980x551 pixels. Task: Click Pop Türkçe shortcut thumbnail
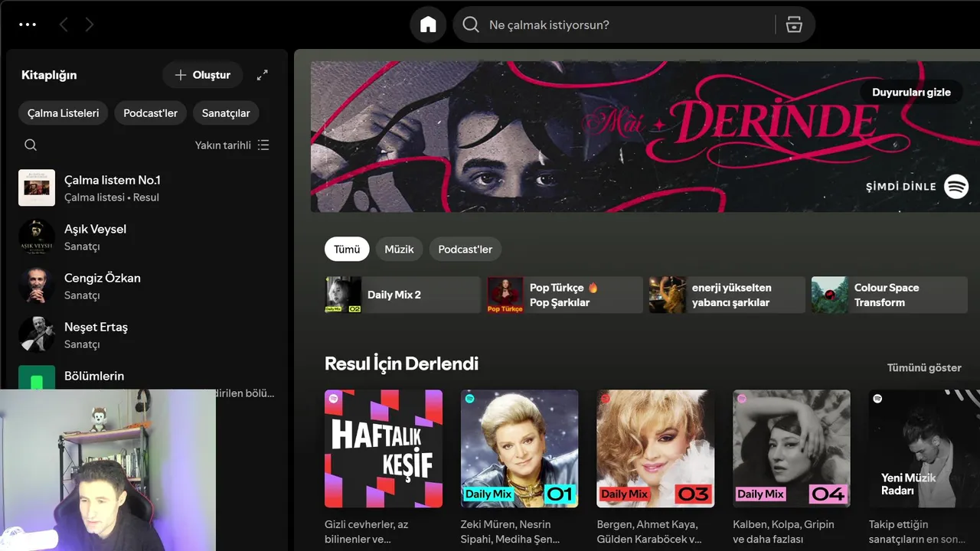pyautogui.click(x=505, y=295)
